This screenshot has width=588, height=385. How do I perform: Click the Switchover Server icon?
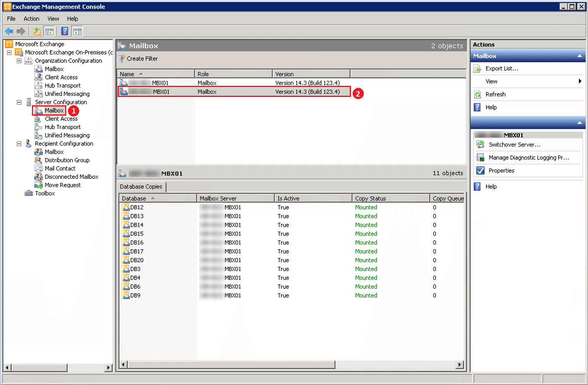coord(480,145)
